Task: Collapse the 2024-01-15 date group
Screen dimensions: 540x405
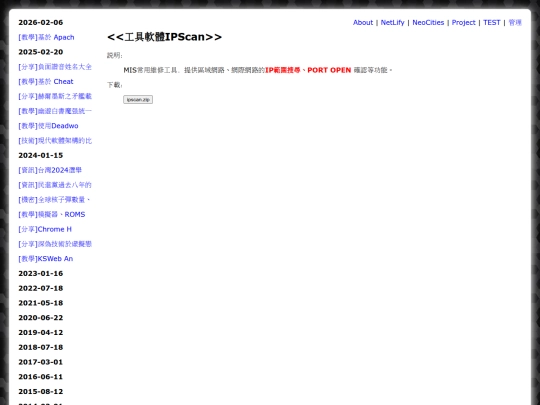Action: (x=41, y=155)
